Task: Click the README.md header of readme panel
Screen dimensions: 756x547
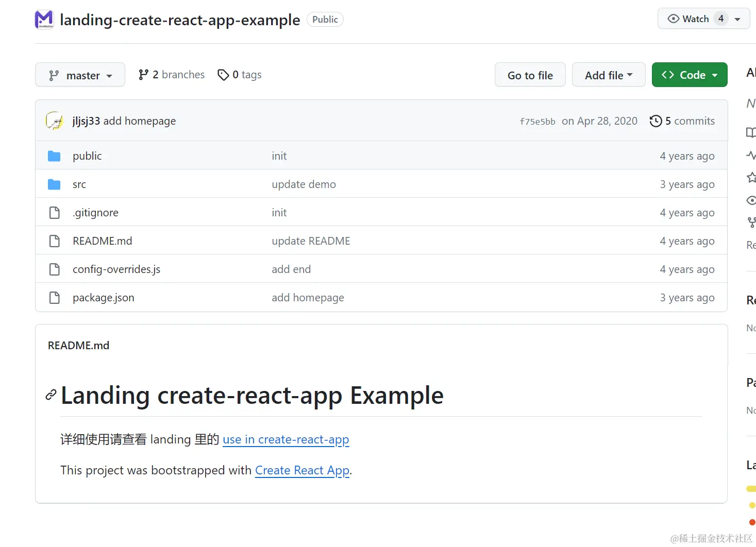Action: tap(78, 346)
